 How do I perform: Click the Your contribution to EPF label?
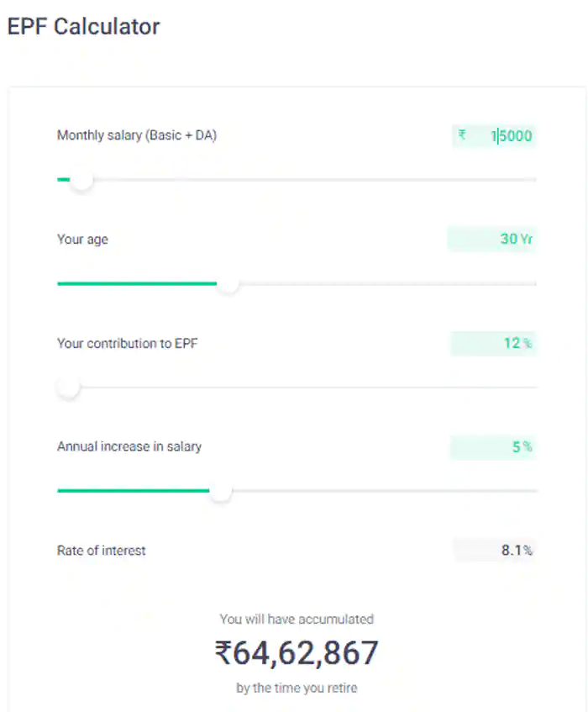point(128,343)
